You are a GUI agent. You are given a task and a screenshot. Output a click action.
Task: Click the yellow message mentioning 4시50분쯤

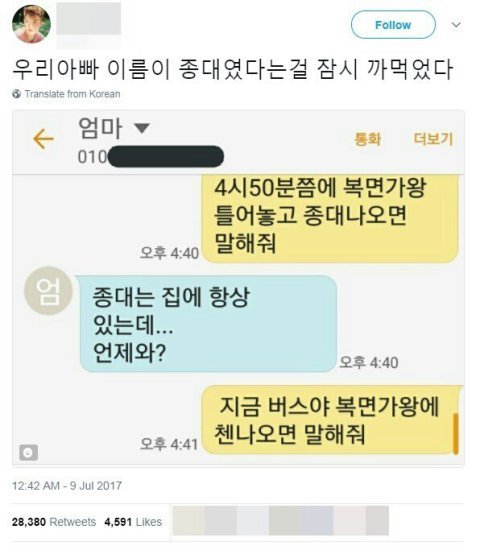[330, 218]
